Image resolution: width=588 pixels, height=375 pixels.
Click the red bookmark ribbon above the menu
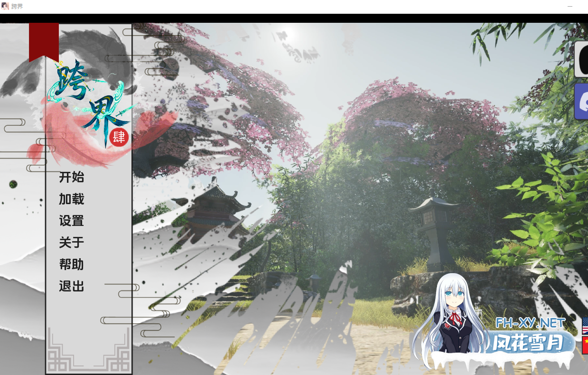44,40
